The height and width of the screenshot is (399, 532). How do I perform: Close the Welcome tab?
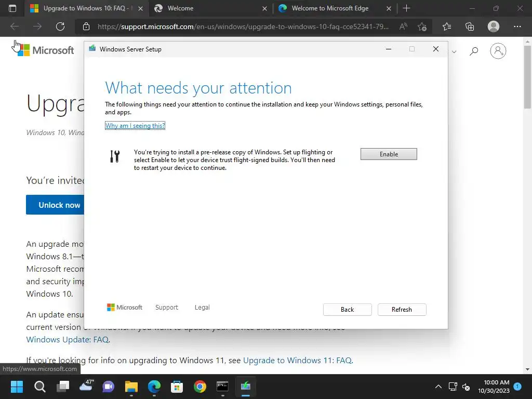[264, 8]
